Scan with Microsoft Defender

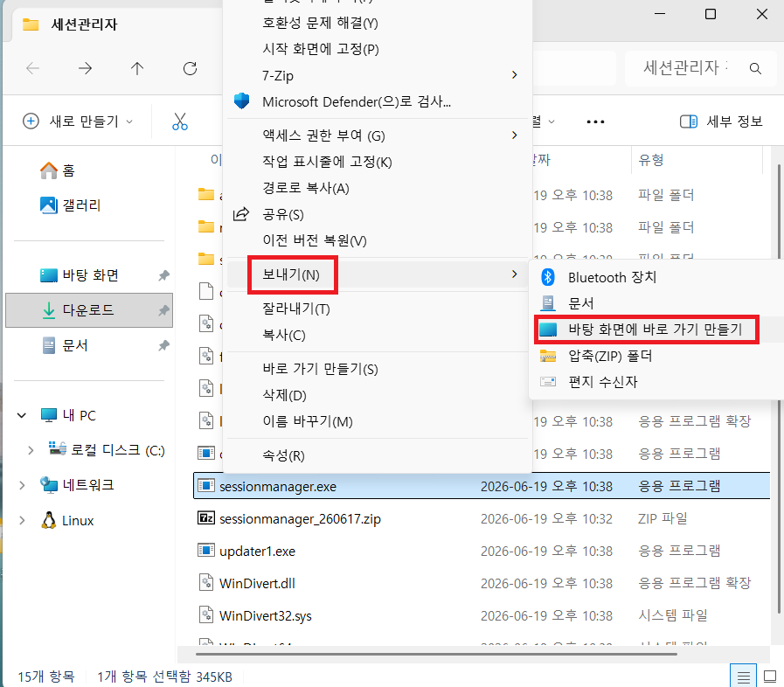coord(377,101)
